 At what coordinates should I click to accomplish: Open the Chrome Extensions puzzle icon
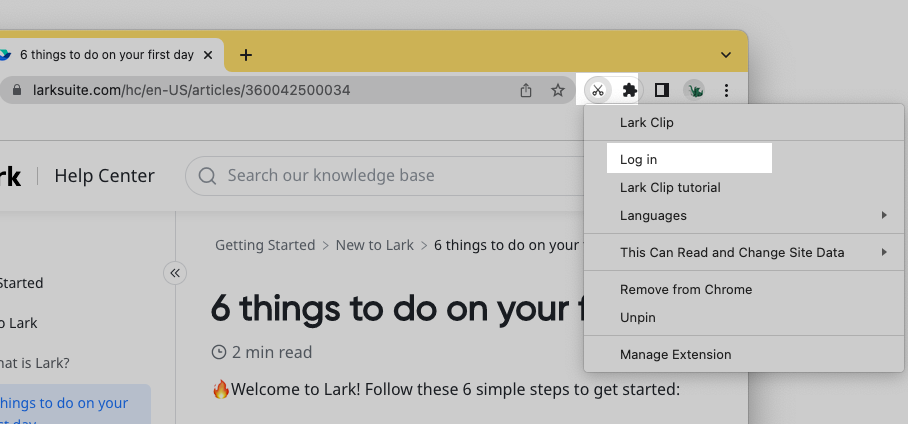[629, 90]
